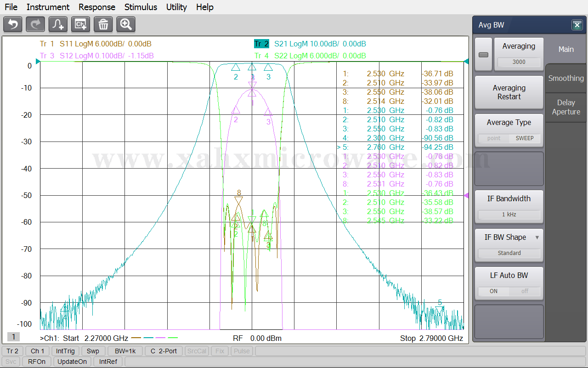Open the Response menu
Viewport: 588px width, 368px height.
click(97, 7)
